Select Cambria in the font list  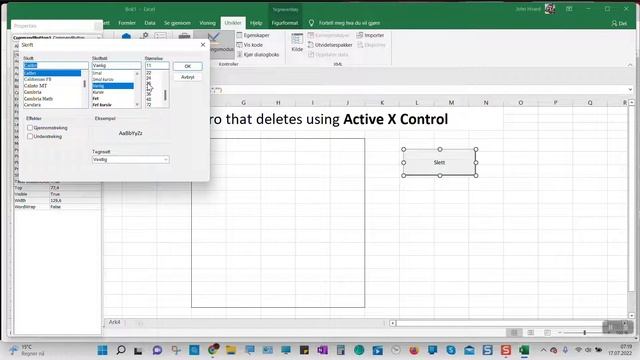pos(33,92)
